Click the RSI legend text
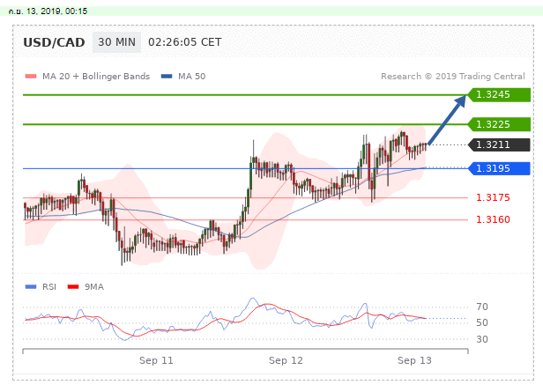Screen dimensions: 543x392 point(49,287)
